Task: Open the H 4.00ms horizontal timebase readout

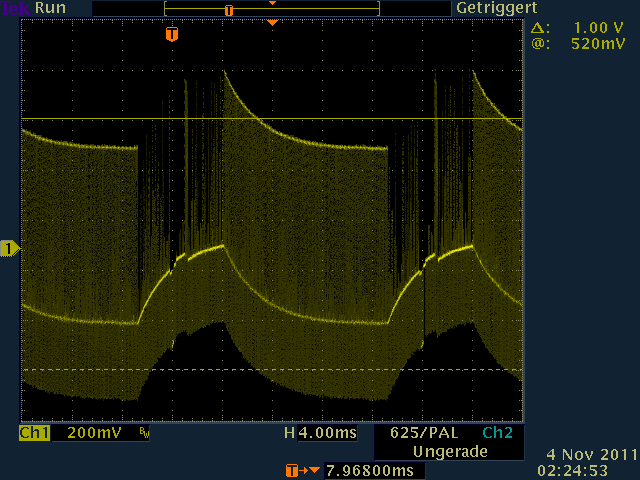Action: pos(320,434)
